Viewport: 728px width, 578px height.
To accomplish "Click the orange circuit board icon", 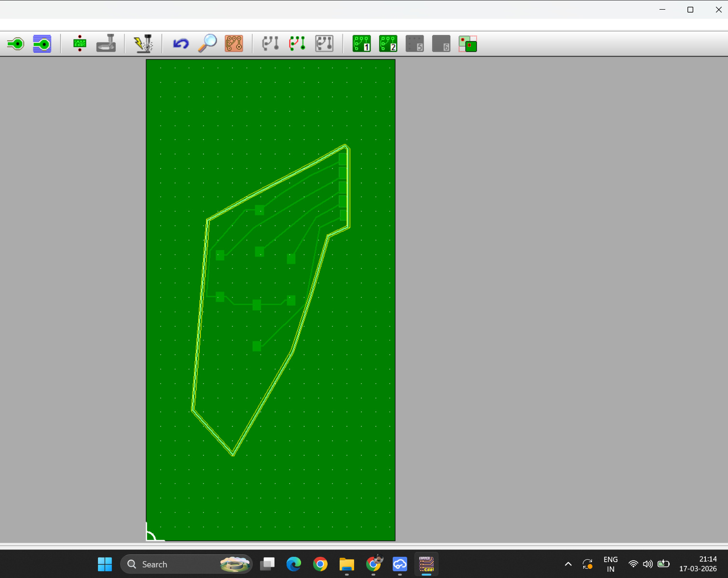I will coord(234,44).
